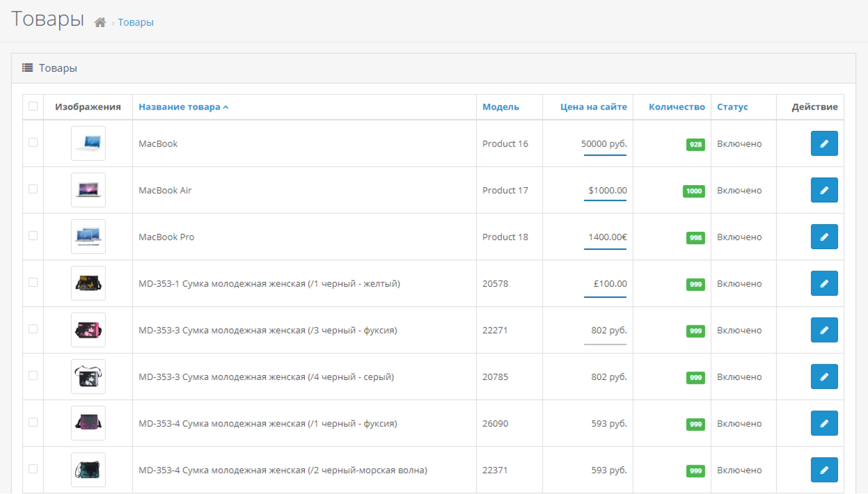Viewport: 868px width, 494px height.
Task: Check the product with model 20785
Action: tap(33, 376)
